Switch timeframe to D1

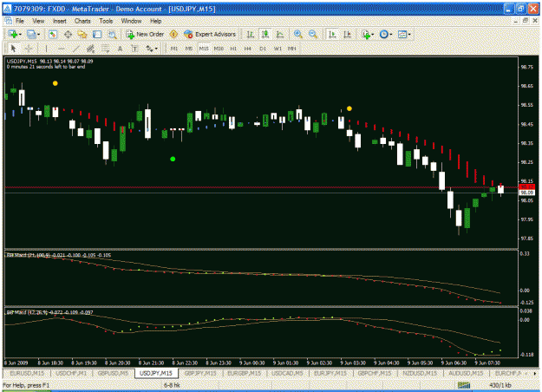(263, 49)
